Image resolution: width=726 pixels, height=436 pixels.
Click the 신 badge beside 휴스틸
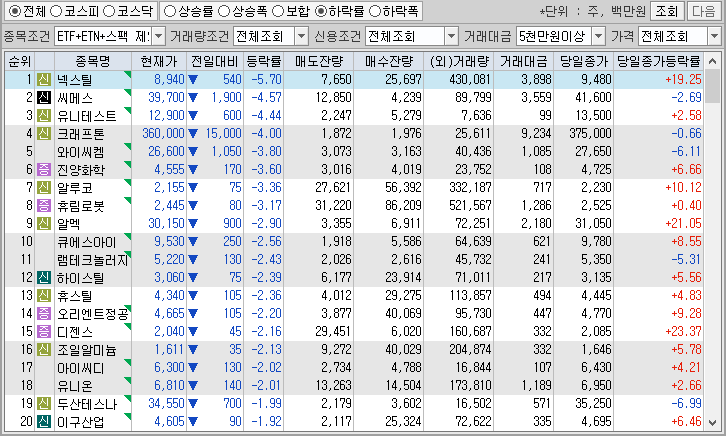click(x=44, y=296)
